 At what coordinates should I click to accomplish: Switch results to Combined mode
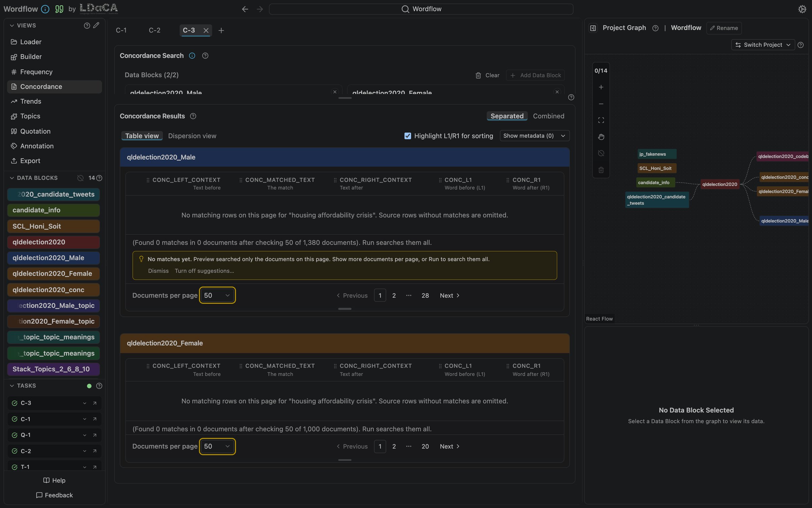548,116
